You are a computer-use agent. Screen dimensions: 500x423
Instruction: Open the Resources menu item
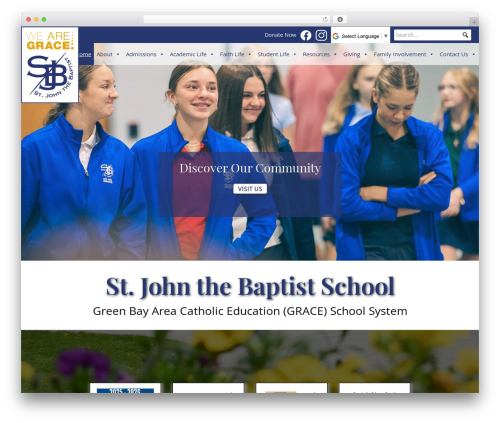pyautogui.click(x=316, y=54)
